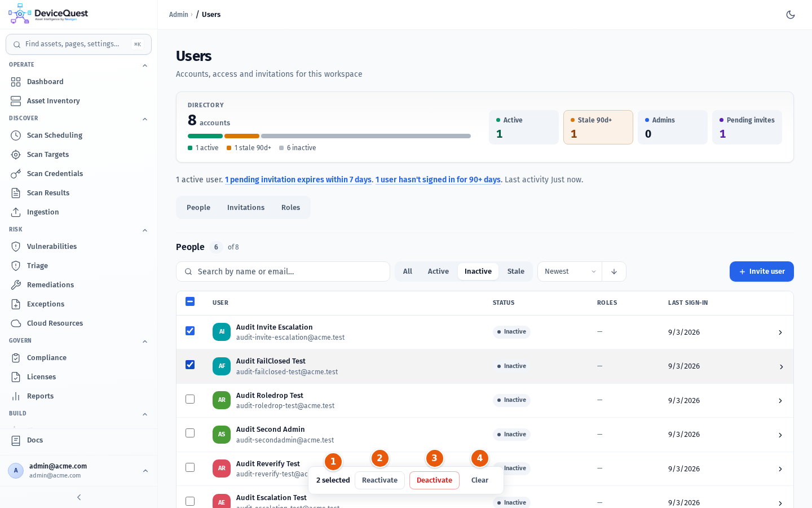Toggle the select-all header checkbox

(190, 301)
